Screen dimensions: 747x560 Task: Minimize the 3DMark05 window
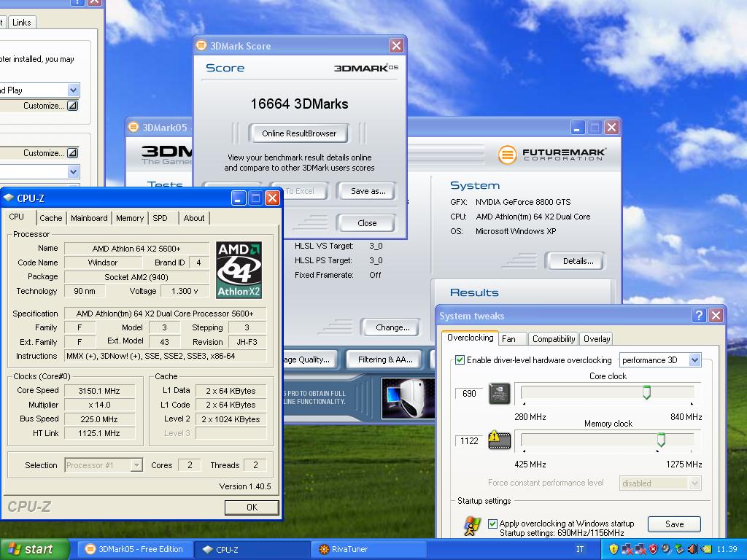coord(577,127)
